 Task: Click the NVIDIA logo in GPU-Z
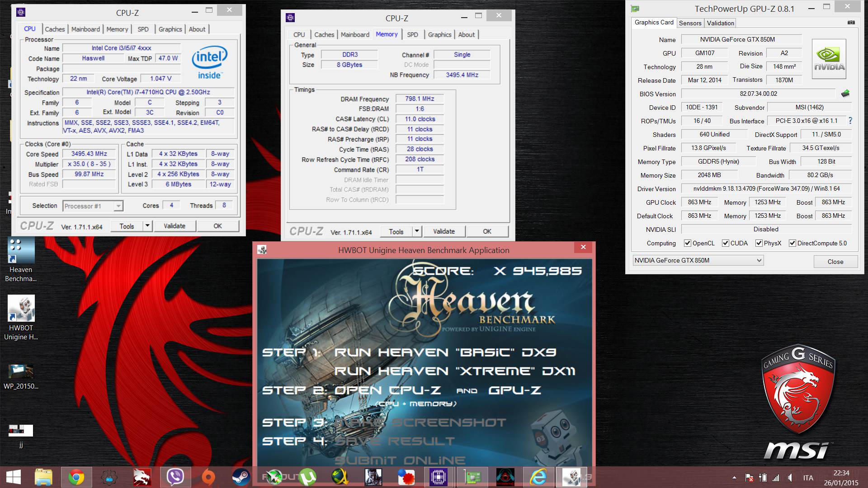pos(829,59)
